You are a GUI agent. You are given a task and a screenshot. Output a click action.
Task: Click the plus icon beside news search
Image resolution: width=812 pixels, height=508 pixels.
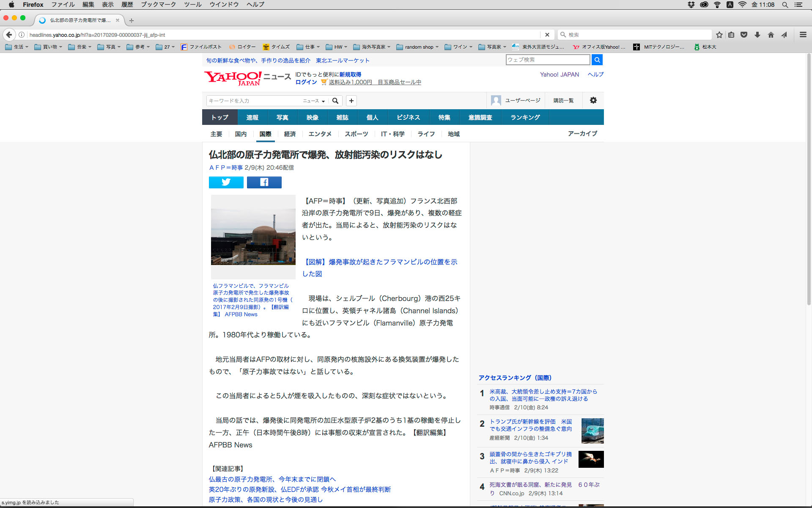click(x=351, y=101)
